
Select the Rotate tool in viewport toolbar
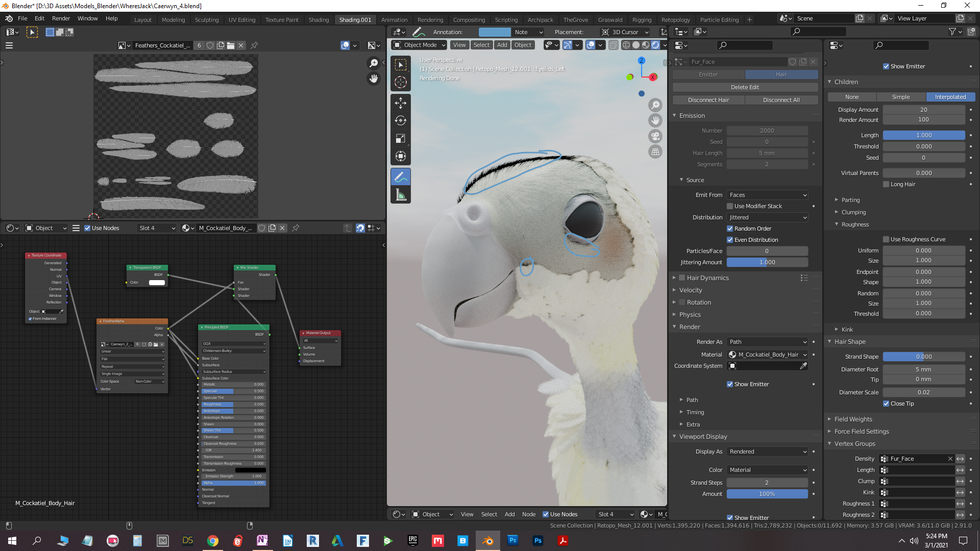click(401, 120)
